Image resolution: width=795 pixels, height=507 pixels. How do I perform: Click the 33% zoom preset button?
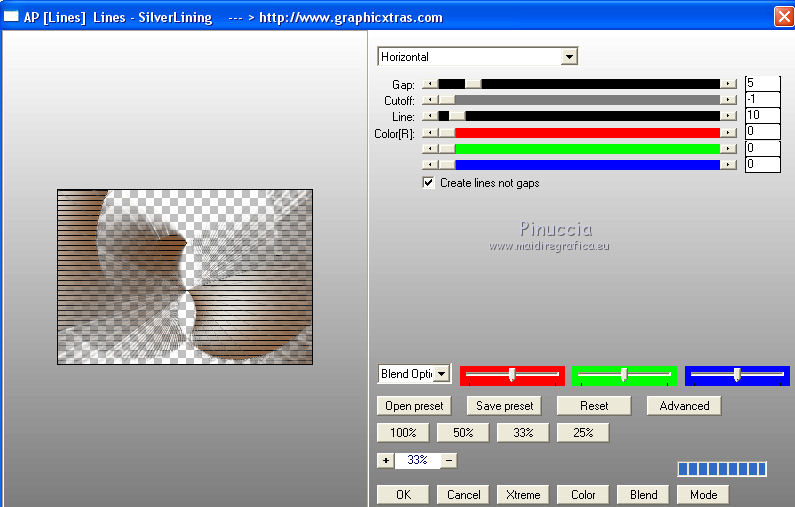click(523, 432)
